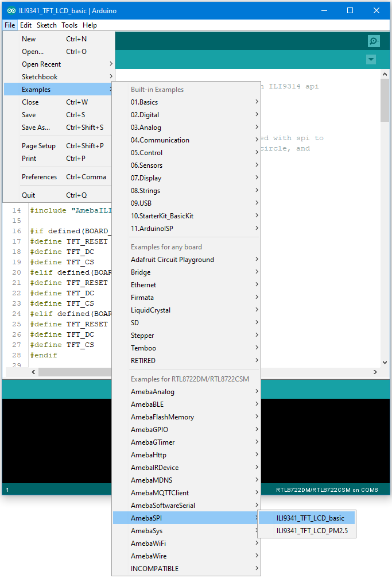
Task: Open the AmebaBLE examples submenu
Action: [187, 404]
